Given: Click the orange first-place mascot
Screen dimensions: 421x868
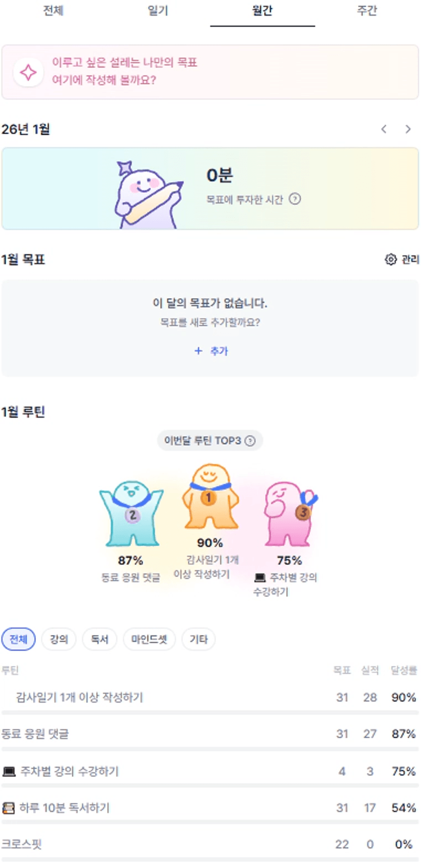Looking at the screenshot, I should [x=210, y=496].
